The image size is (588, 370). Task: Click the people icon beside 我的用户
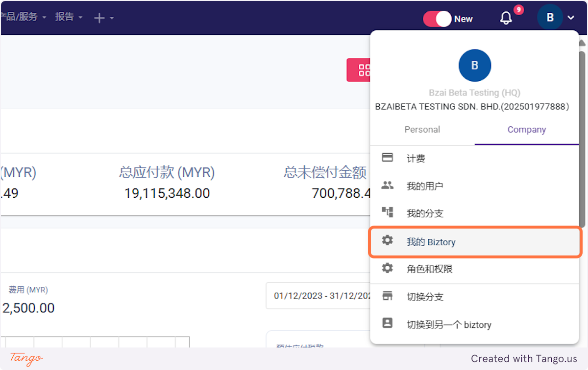click(388, 185)
